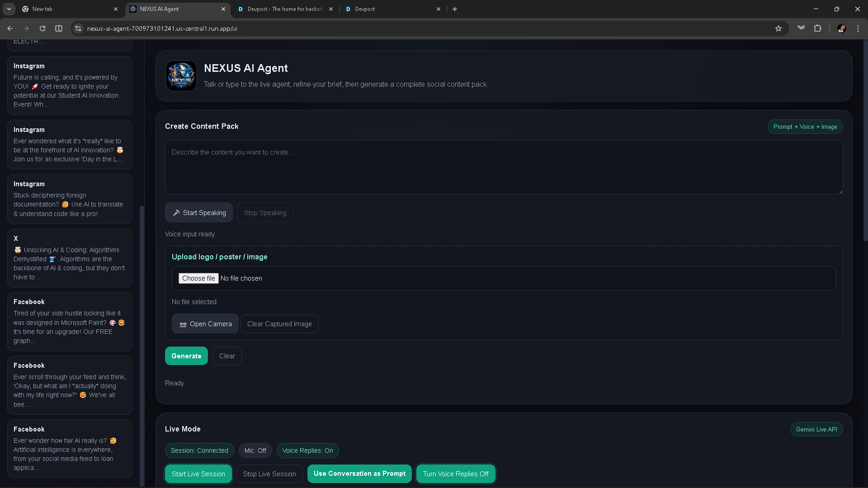
Task: Click the NEXUS logo image
Action: click(181, 76)
